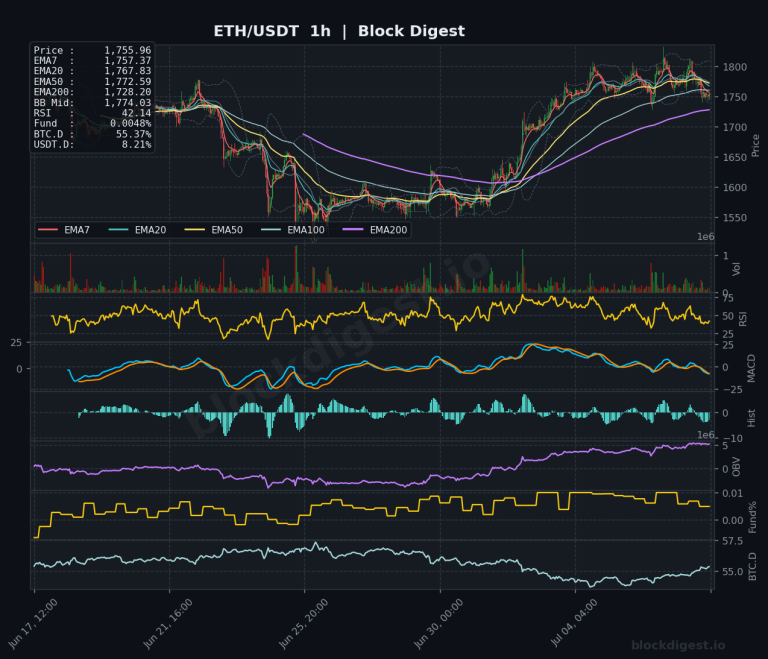Click the Price value 1,755.96 in the info box

[127, 50]
